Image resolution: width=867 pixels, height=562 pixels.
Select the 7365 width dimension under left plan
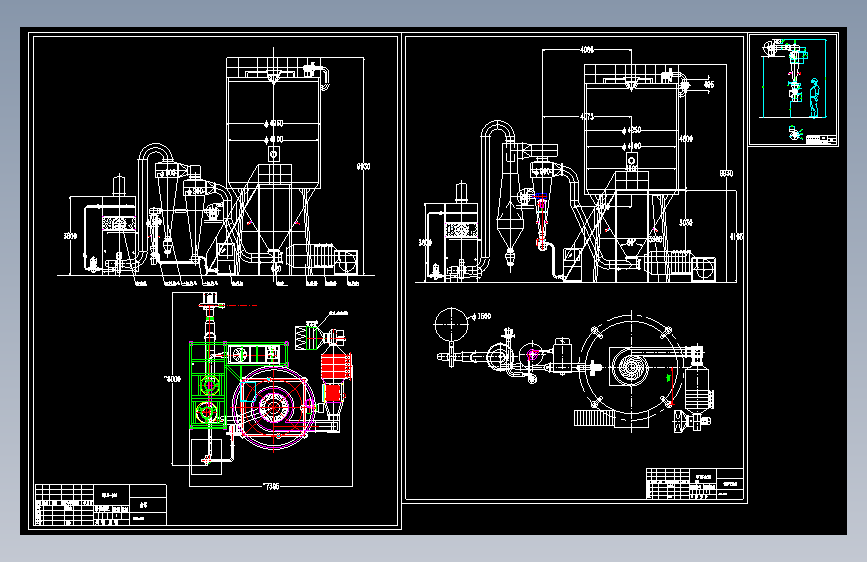271,487
